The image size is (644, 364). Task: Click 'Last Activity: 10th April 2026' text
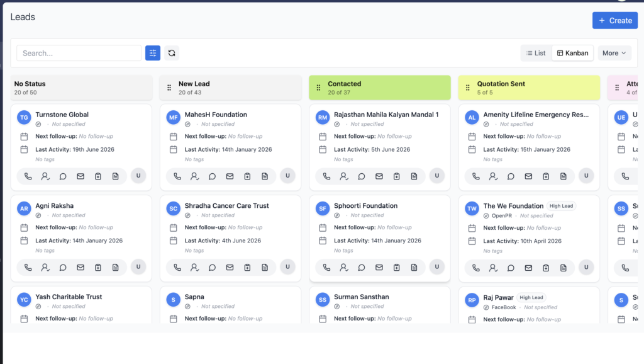[522, 241]
